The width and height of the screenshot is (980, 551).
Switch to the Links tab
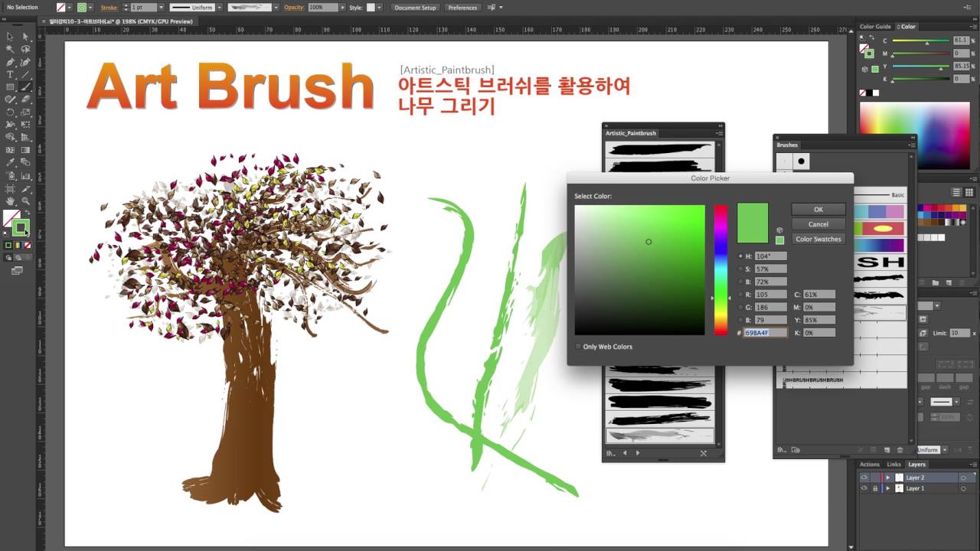pyautogui.click(x=893, y=465)
